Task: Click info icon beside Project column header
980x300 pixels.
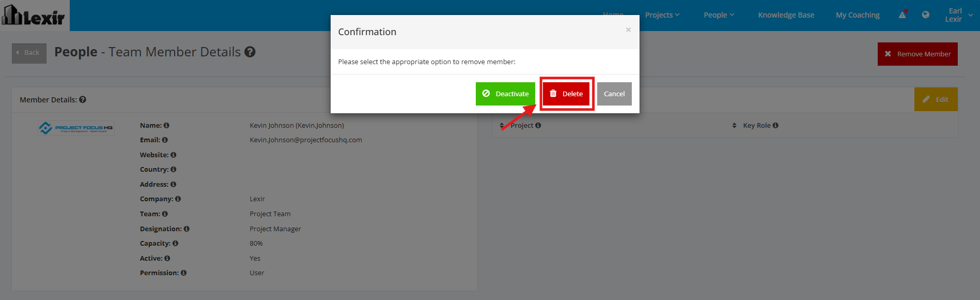Action: [538, 126]
